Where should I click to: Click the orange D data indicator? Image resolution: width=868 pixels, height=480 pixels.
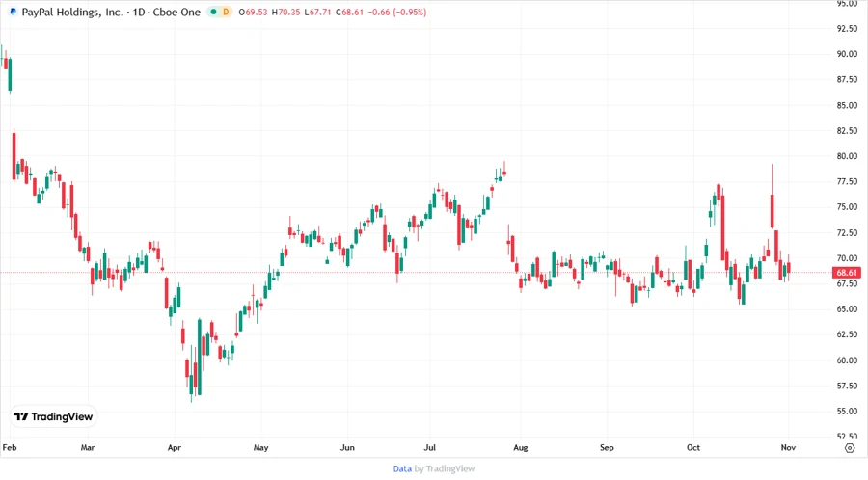click(226, 12)
